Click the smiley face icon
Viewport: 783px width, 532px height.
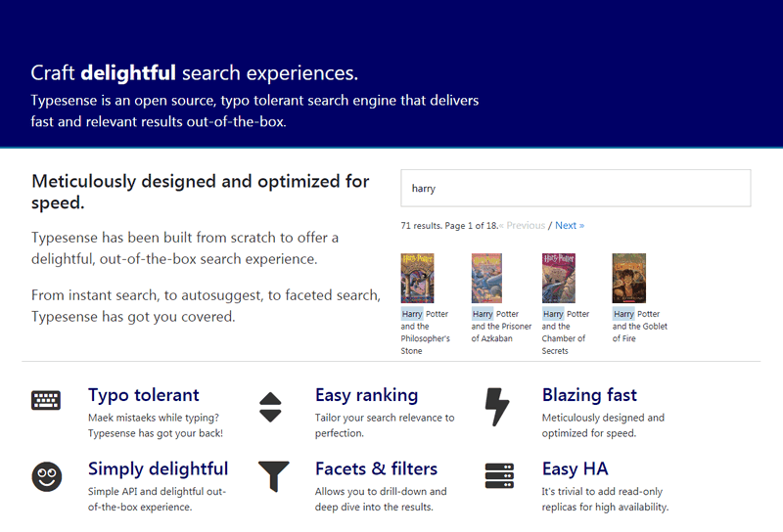tap(46, 476)
